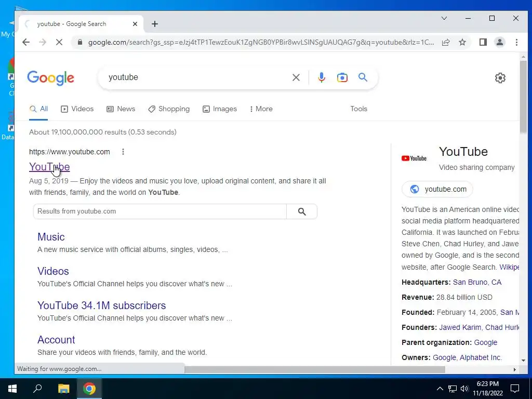Open YouTube 34.1M subscribers link

coord(101,305)
